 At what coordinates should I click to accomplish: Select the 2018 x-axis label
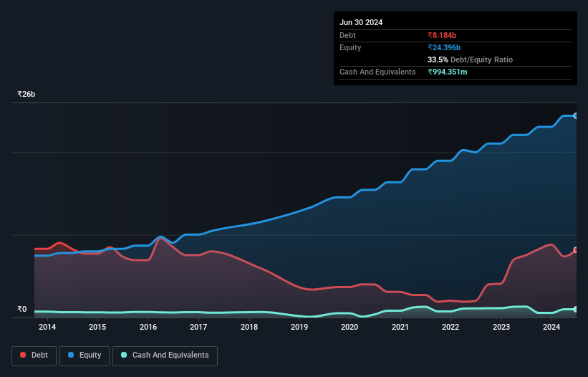(249, 327)
